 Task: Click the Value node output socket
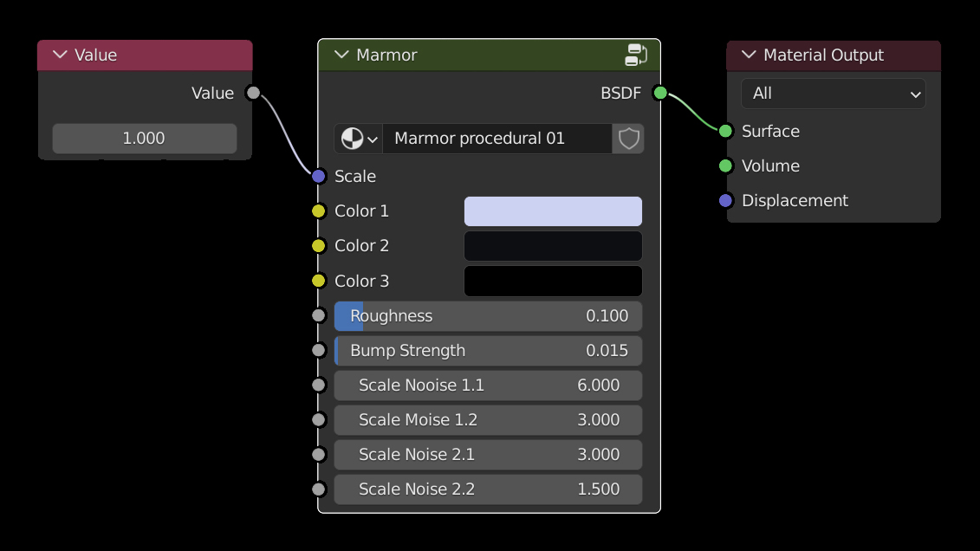point(253,93)
